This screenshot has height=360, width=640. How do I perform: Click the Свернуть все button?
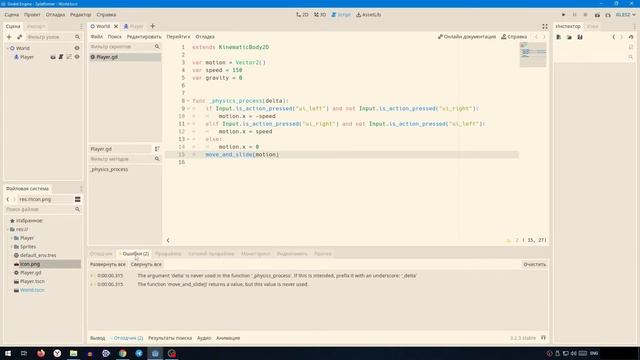(146, 264)
